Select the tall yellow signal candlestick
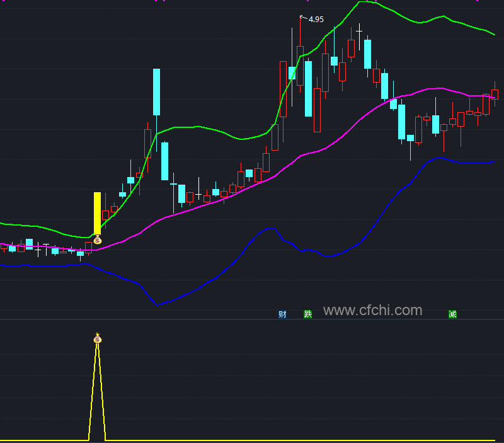 97,214
